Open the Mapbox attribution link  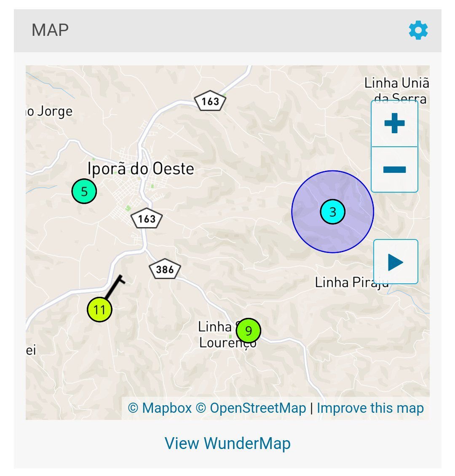160,408
